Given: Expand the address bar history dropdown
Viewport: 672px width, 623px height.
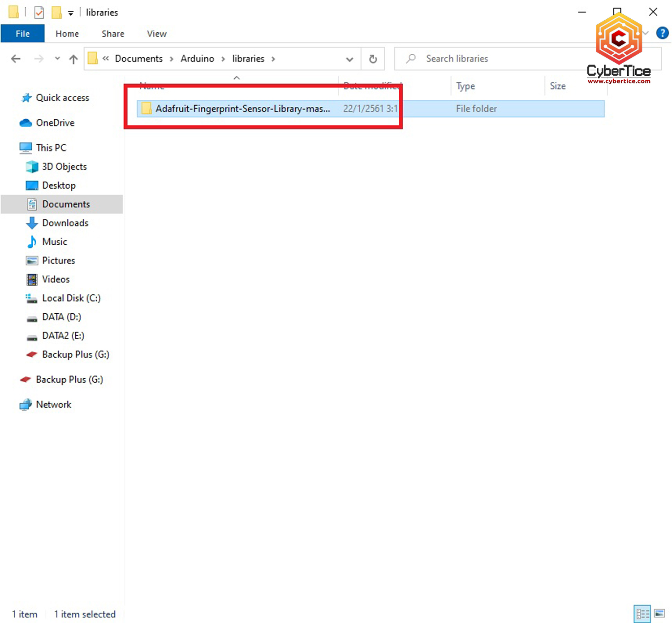Looking at the screenshot, I should pos(349,59).
